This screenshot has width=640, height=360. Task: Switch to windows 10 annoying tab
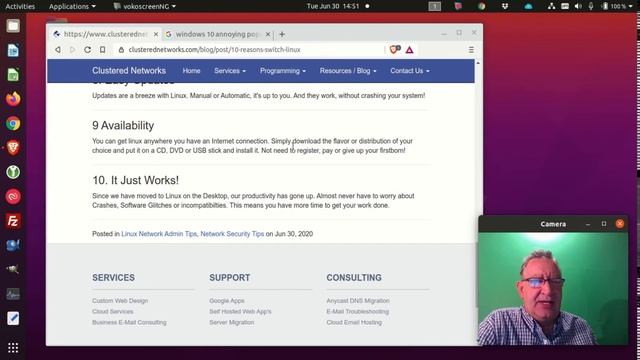218,34
